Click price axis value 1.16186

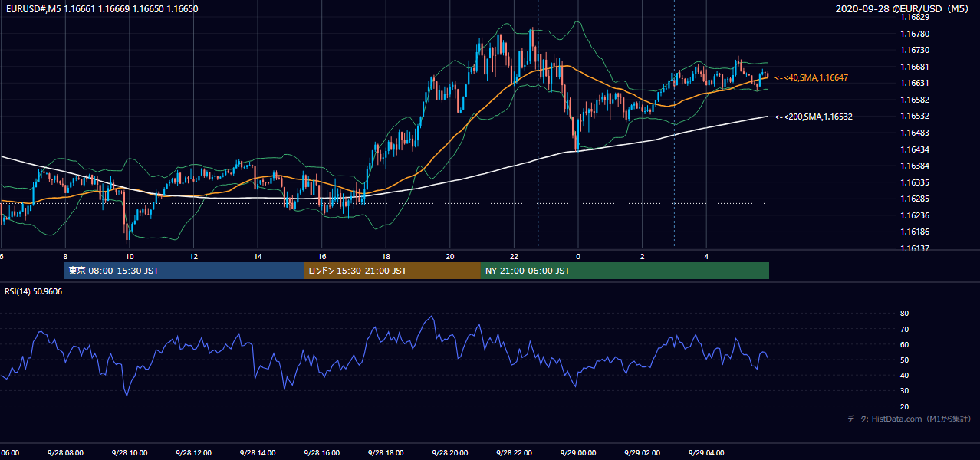pyautogui.click(x=915, y=232)
